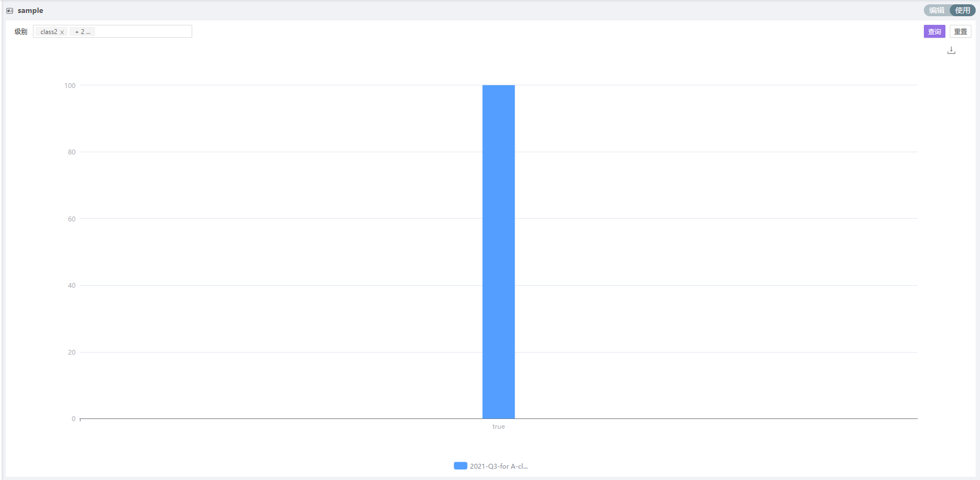Click the 0 y-axis label
Image resolution: width=980 pixels, height=480 pixels.
pos(73,419)
